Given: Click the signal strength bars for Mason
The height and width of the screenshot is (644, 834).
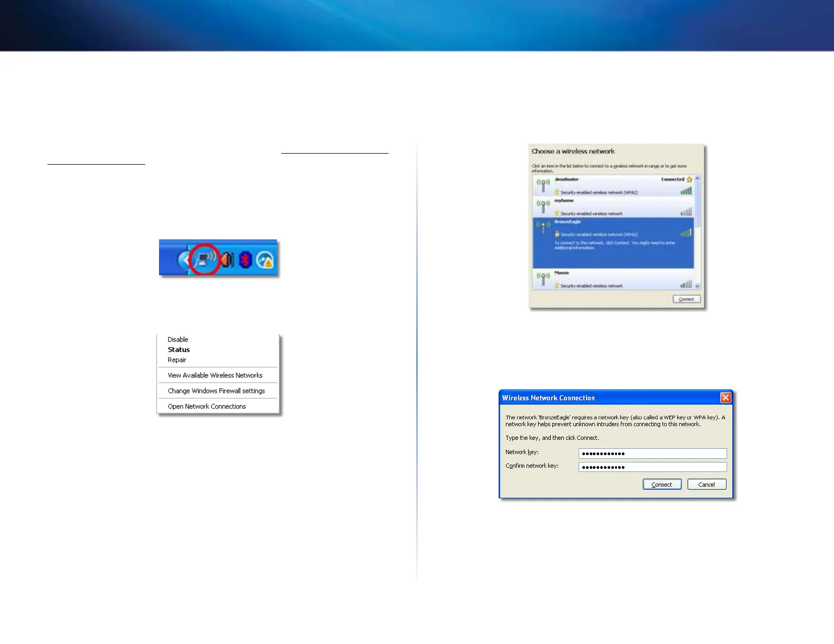Looking at the screenshot, I should pyautogui.click(x=686, y=284).
